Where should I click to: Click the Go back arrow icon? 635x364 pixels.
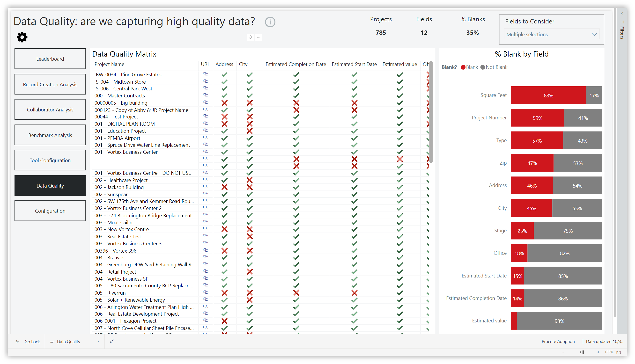[17, 342]
